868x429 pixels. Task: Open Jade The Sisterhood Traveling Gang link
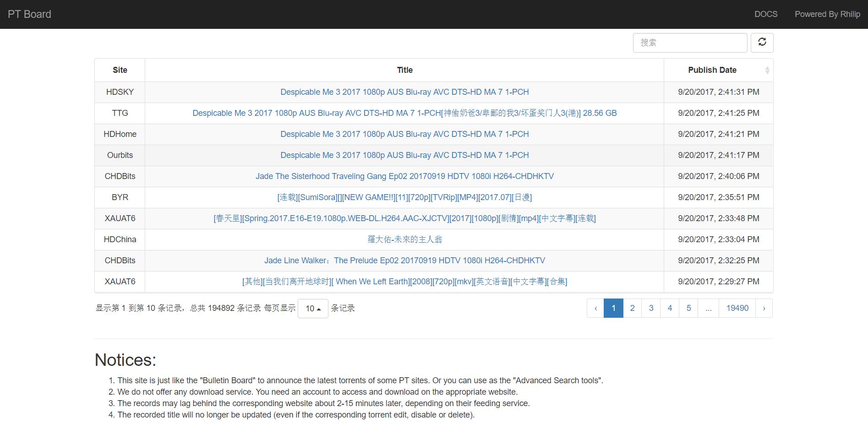click(404, 176)
